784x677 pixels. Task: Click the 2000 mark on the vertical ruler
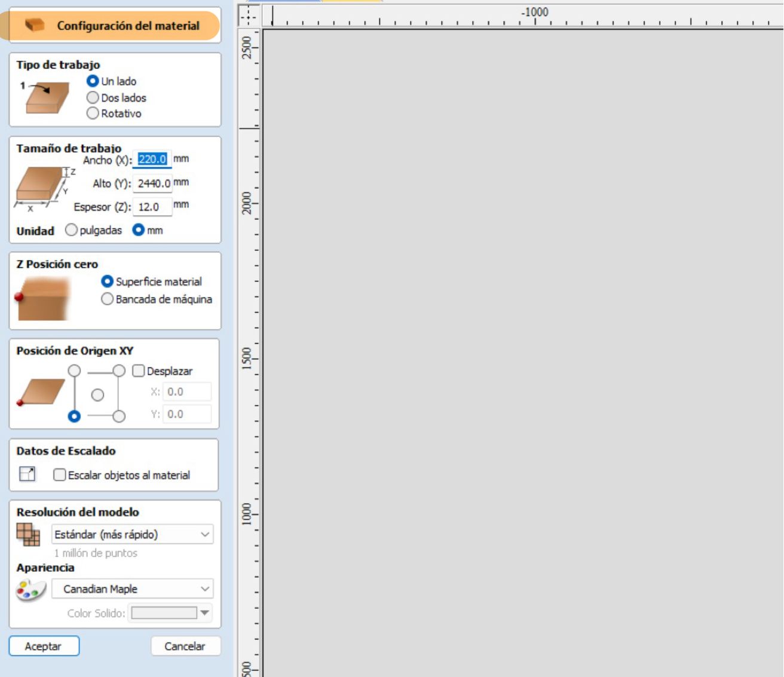(x=247, y=203)
